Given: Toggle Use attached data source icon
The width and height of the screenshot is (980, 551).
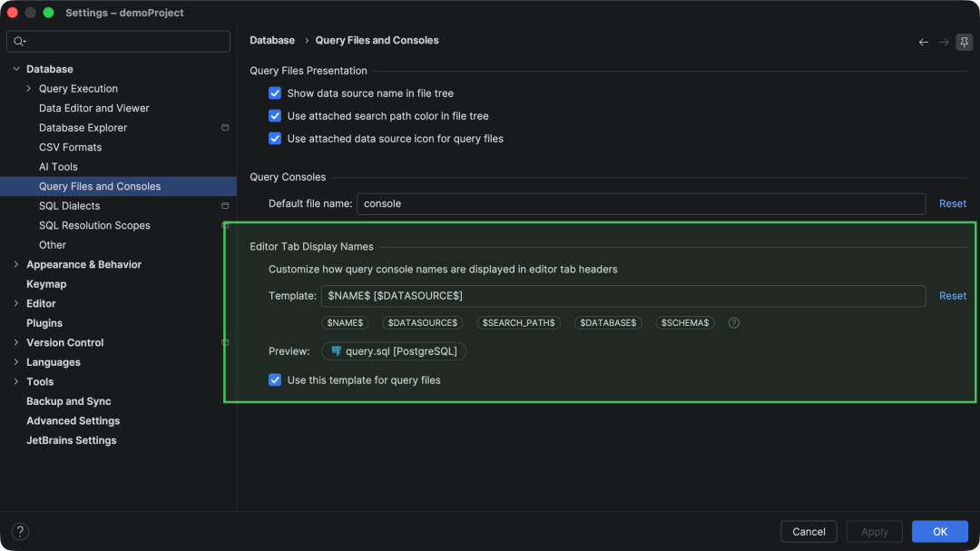Looking at the screenshot, I should tap(275, 138).
